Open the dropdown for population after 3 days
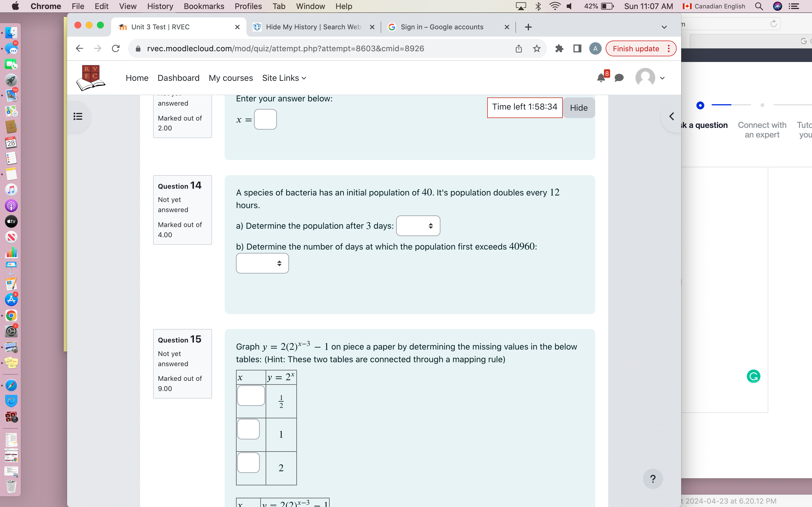 417,226
